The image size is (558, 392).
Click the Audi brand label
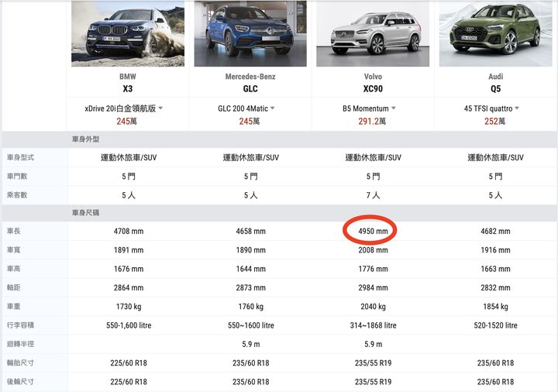point(495,77)
